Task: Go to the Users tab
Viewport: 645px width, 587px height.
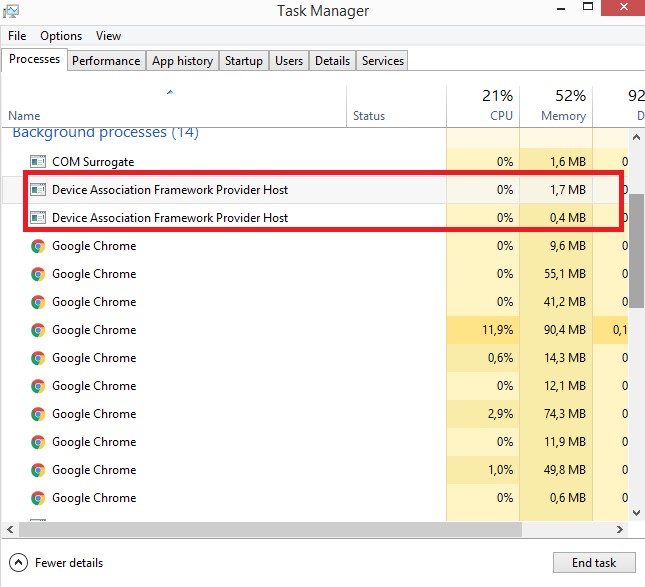Action: [x=289, y=61]
